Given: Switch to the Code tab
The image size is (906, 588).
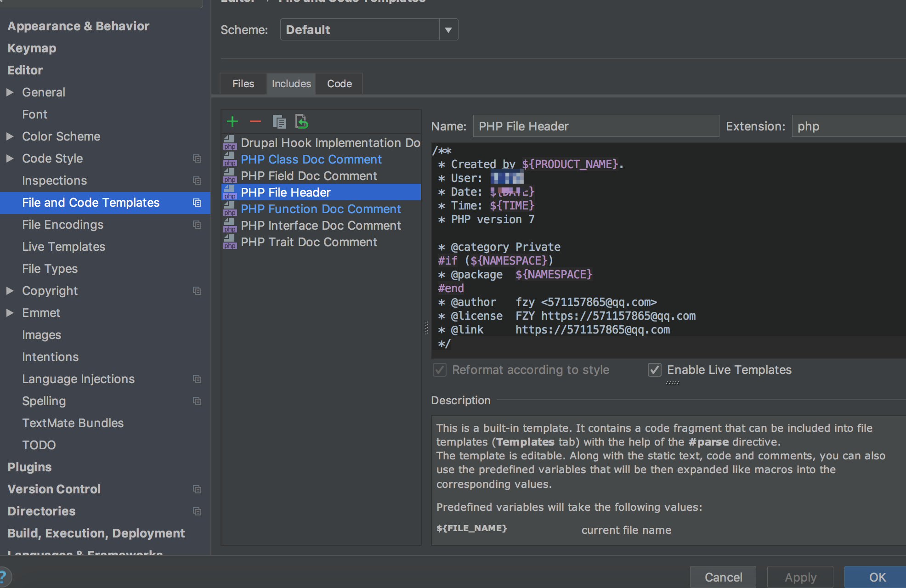Looking at the screenshot, I should (340, 84).
